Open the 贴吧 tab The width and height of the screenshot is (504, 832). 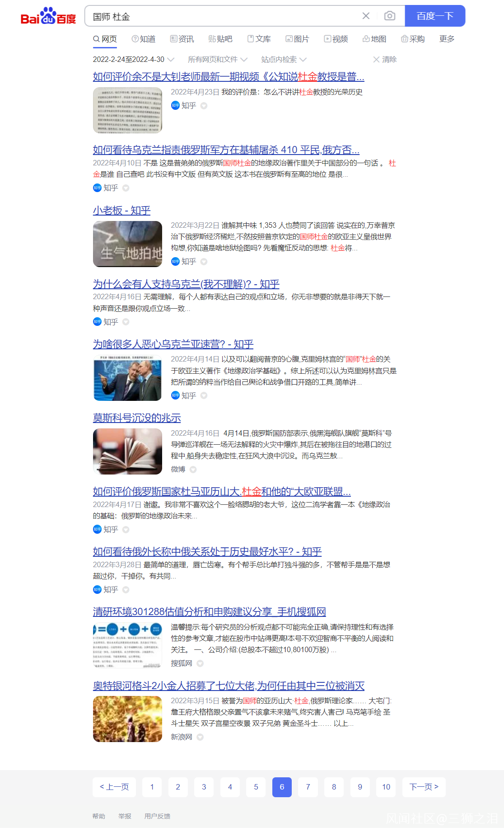click(220, 39)
